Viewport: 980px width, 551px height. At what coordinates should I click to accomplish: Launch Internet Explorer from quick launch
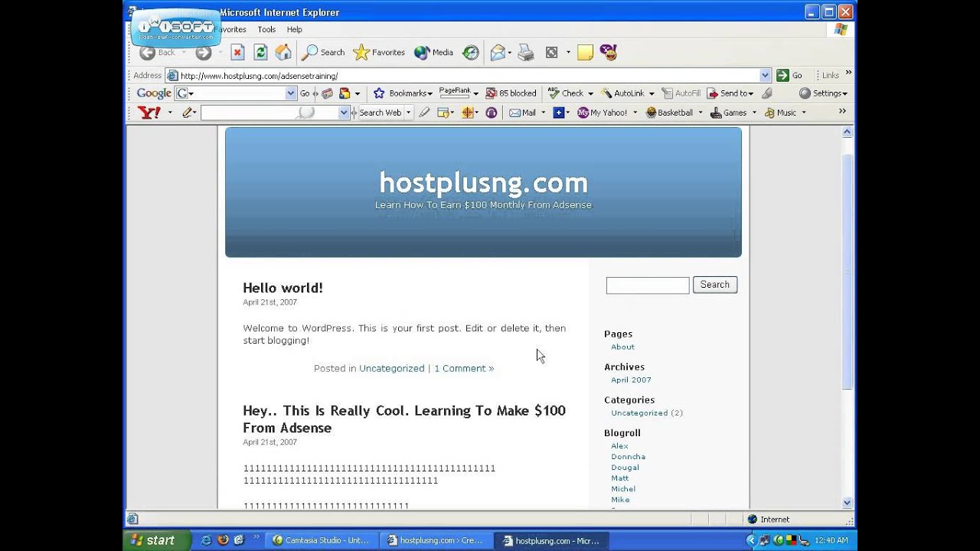pos(206,540)
